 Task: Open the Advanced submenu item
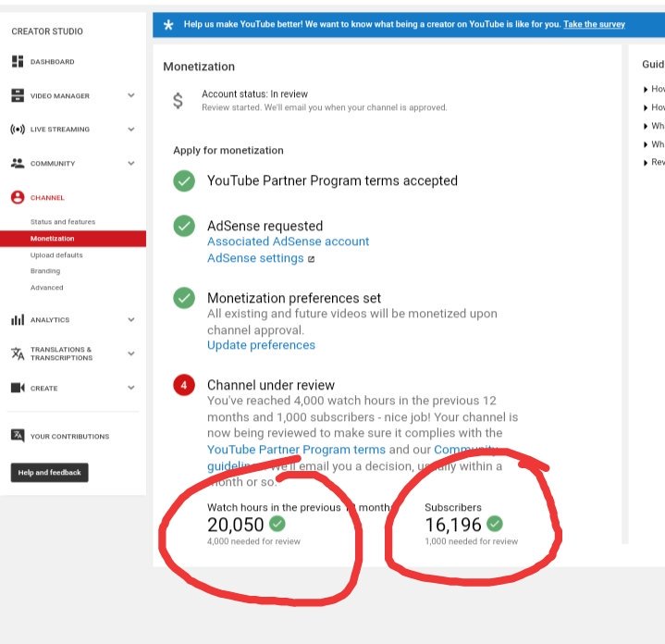point(46,287)
